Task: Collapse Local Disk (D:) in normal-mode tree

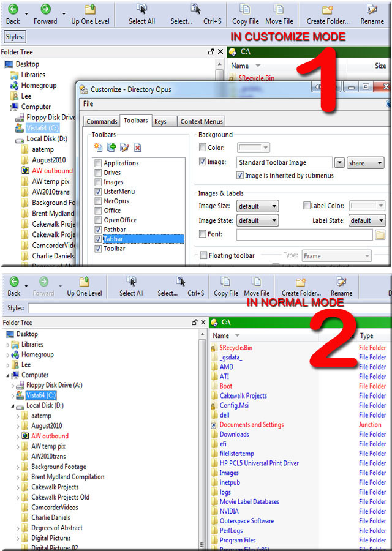Action: coord(13,406)
